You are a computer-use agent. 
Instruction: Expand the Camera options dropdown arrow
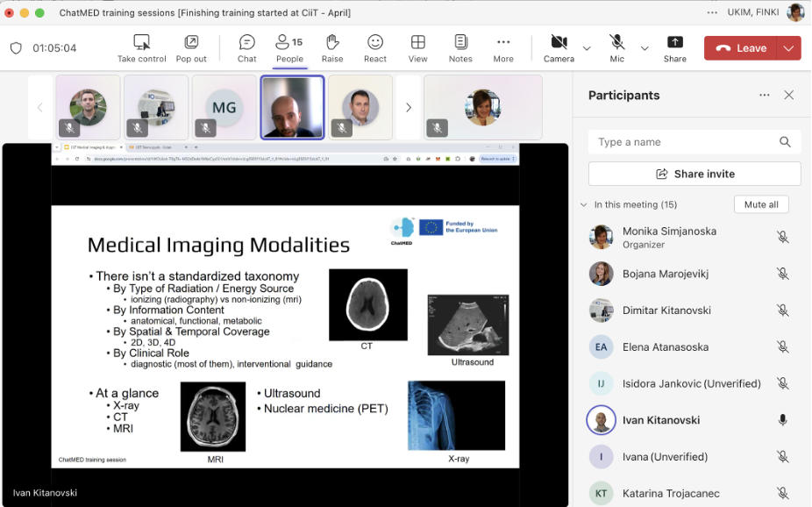(x=587, y=48)
